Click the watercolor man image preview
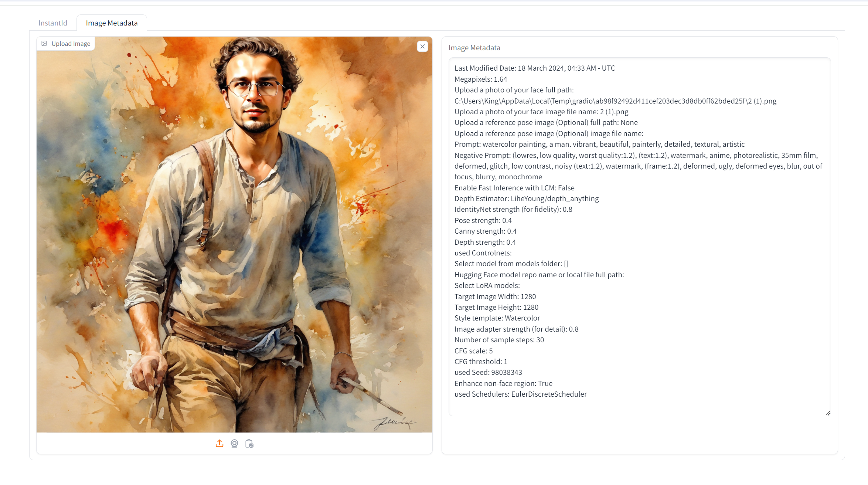Image resolution: width=868 pixels, height=485 pixels. click(234, 234)
